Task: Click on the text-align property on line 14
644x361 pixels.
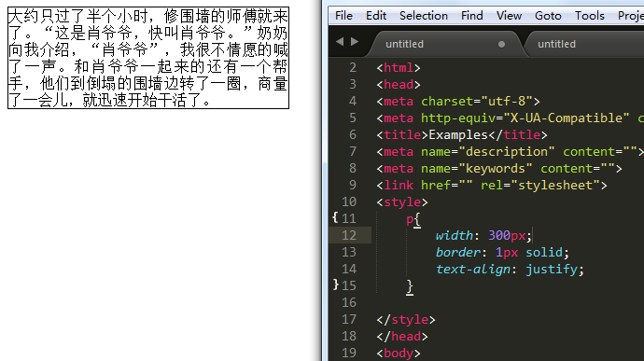Action: click(x=473, y=269)
